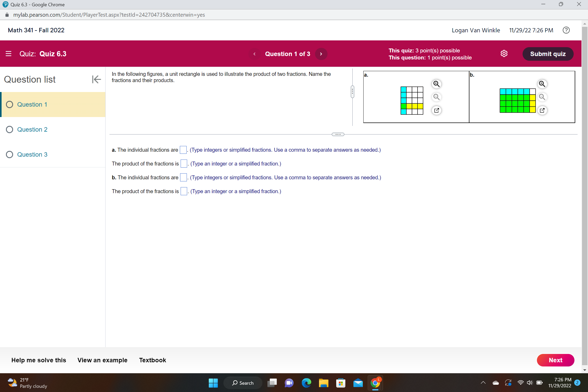Click the Next button

point(555,360)
